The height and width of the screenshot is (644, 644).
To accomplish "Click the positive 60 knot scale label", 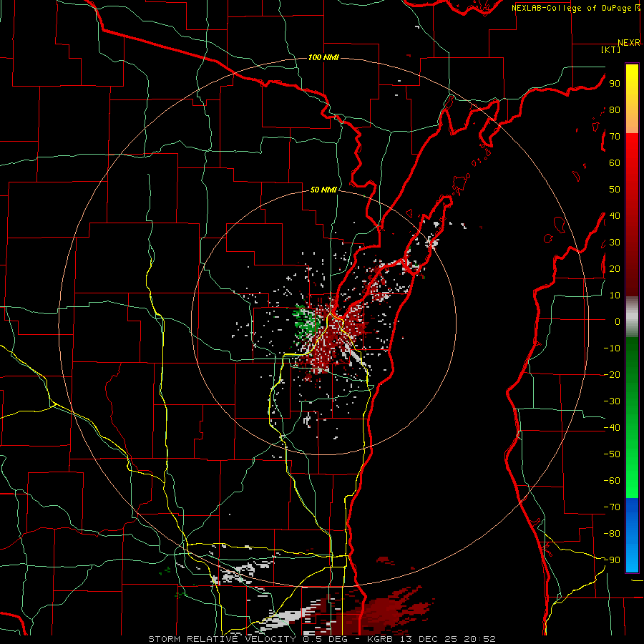I will (x=615, y=162).
